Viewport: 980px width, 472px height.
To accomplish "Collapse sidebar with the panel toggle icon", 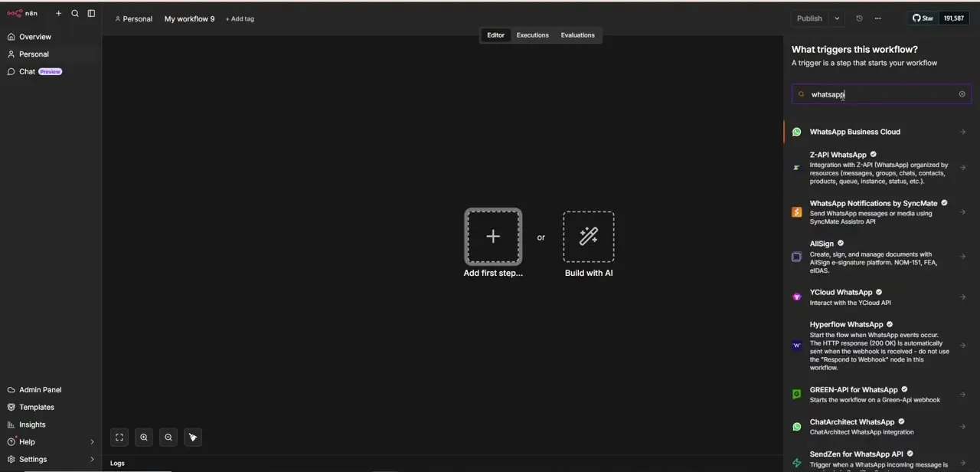I will pyautogui.click(x=91, y=13).
